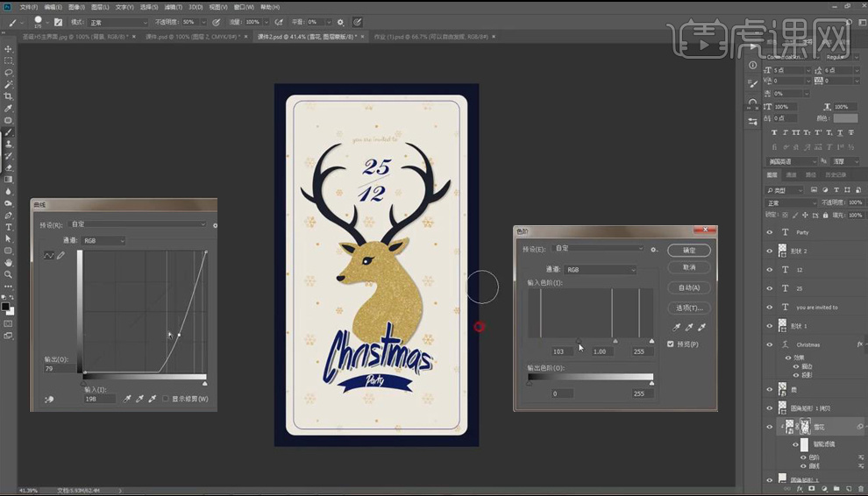
Task: Open the RGB channel dropdown in Curves
Action: click(x=103, y=241)
